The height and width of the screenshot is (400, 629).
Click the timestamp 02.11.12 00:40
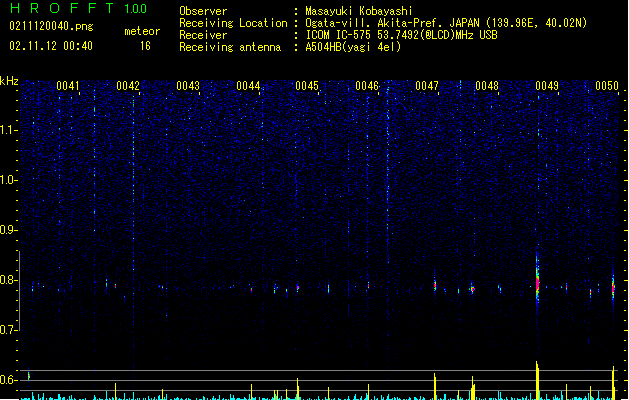pos(51,46)
